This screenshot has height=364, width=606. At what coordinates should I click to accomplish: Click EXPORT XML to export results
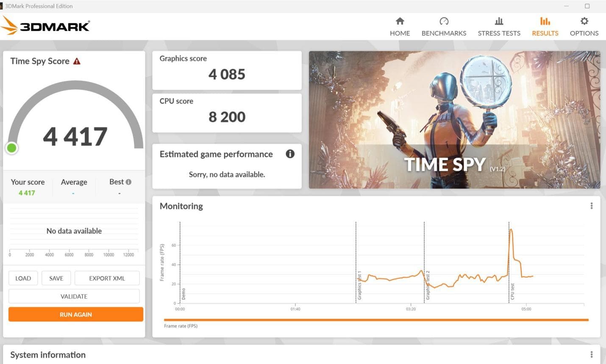(x=107, y=278)
